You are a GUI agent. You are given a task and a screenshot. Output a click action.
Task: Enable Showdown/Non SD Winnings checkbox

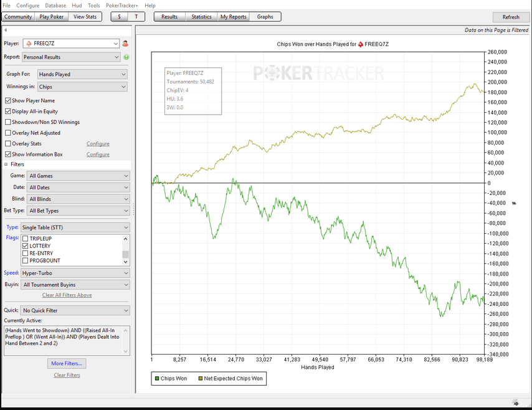pos(8,122)
